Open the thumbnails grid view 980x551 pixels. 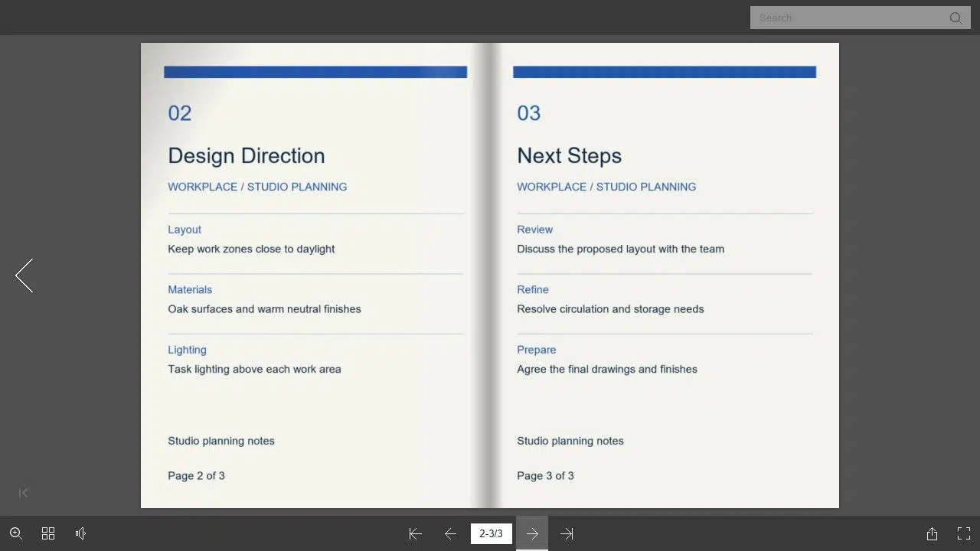click(48, 533)
